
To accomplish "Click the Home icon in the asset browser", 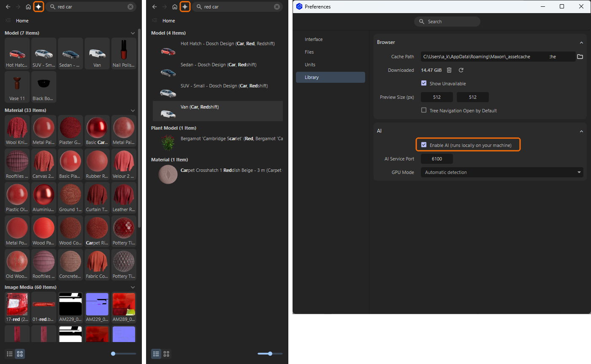I will pyautogui.click(x=28, y=6).
